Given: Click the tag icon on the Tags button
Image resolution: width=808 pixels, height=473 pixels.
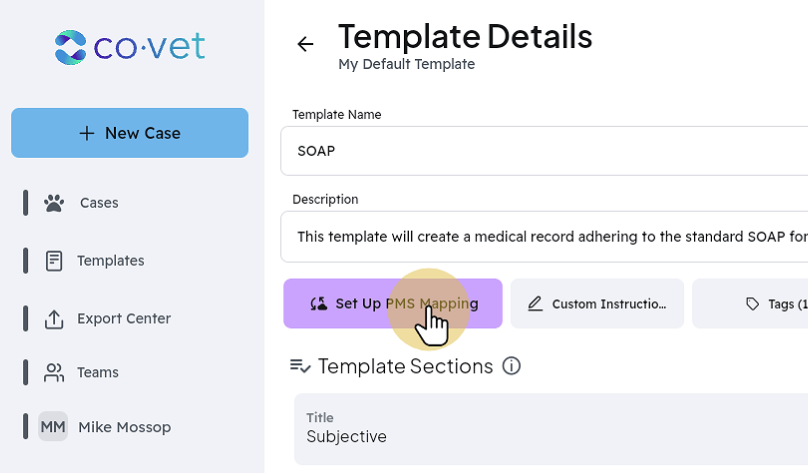Looking at the screenshot, I should tap(752, 304).
